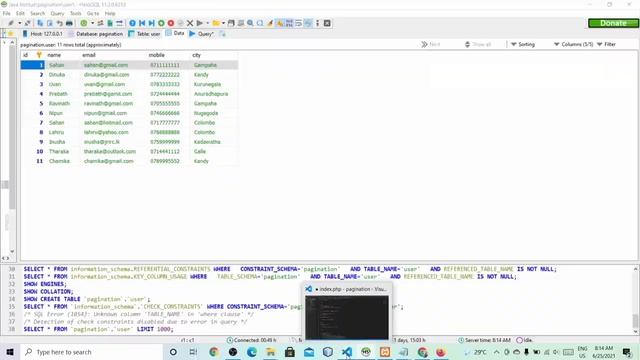Switch to Database: pagination tab
The image size is (640, 360).
[x=95, y=34]
